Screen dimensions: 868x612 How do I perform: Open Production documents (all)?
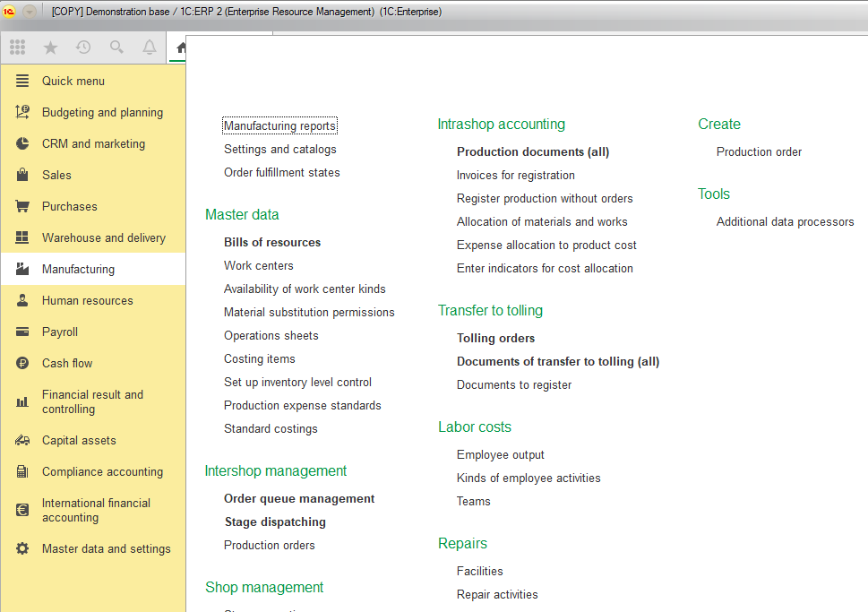coord(532,151)
